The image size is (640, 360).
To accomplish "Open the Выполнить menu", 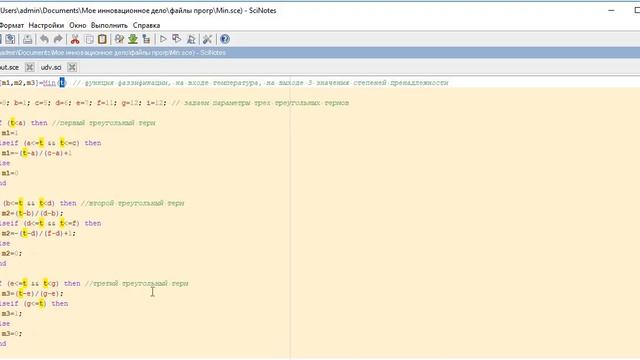I will 109,25.
